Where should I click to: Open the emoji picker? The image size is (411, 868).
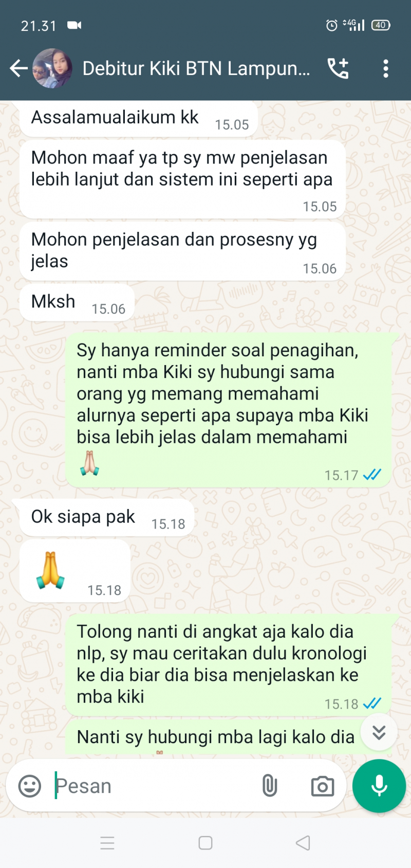(30, 786)
